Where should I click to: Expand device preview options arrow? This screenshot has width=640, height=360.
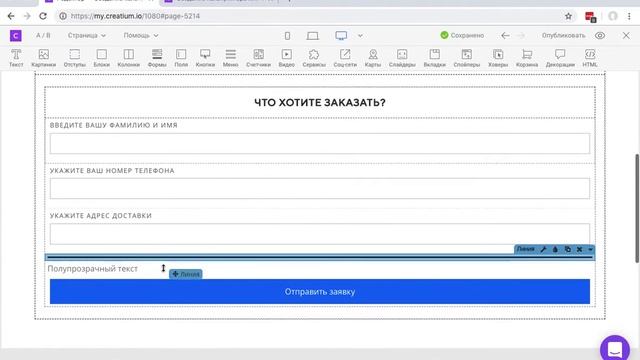(x=360, y=36)
